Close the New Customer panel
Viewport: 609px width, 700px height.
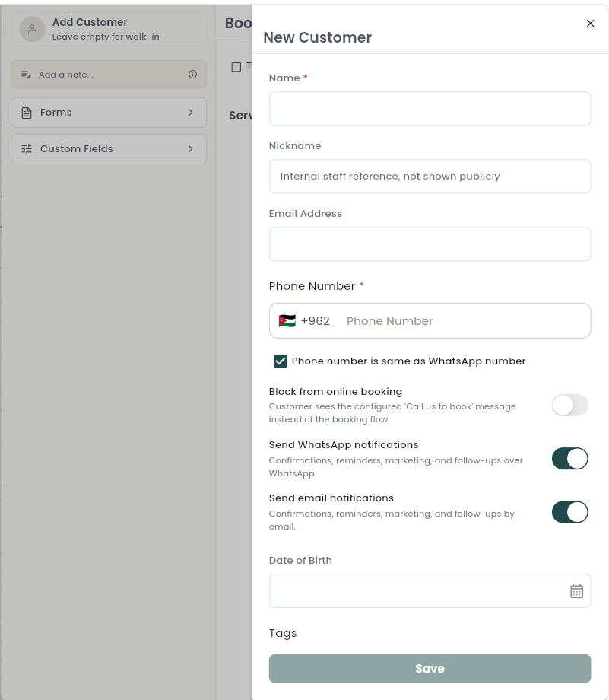(x=590, y=24)
